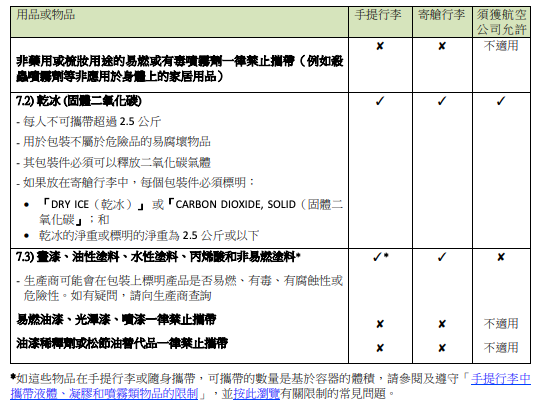This screenshot has height=408, width=546.
Task: Select the heading 7.3) 畫漆、油性塗料、水性塗料
Action: 158,257
